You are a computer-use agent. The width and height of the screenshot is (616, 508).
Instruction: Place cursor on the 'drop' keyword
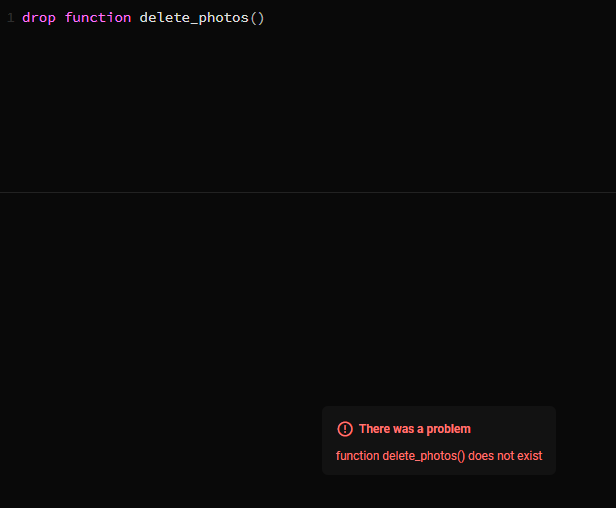tap(39, 18)
